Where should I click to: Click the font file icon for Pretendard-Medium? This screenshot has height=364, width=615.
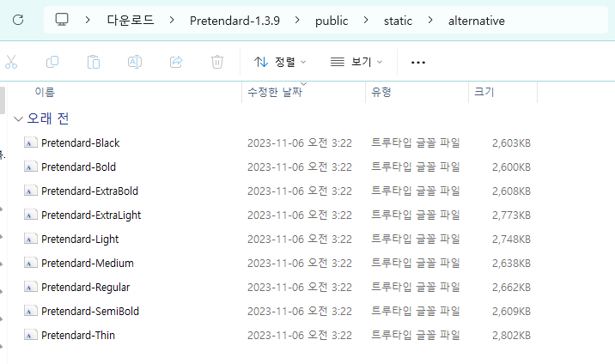(x=31, y=263)
